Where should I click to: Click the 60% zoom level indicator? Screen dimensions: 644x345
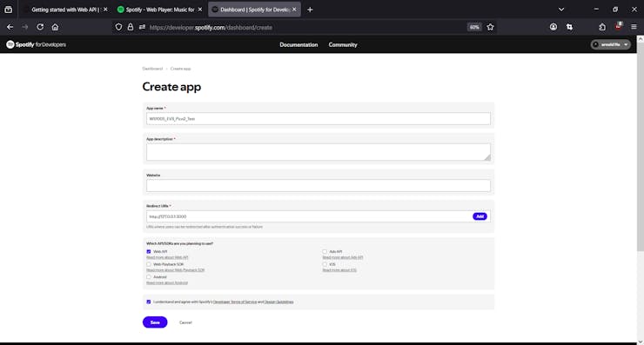click(x=474, y=27)
